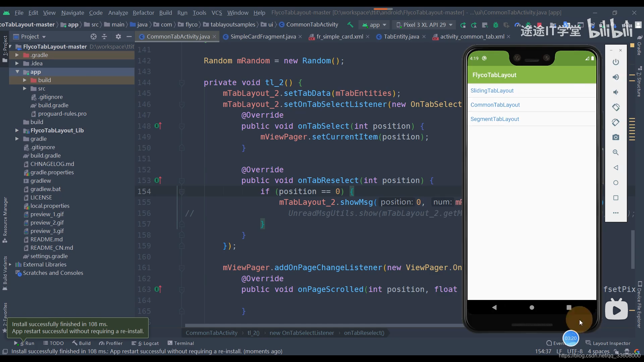Viewport: 644px width, 362px height.
Task: Click override gutter icon on line 153
Action: 158,180
